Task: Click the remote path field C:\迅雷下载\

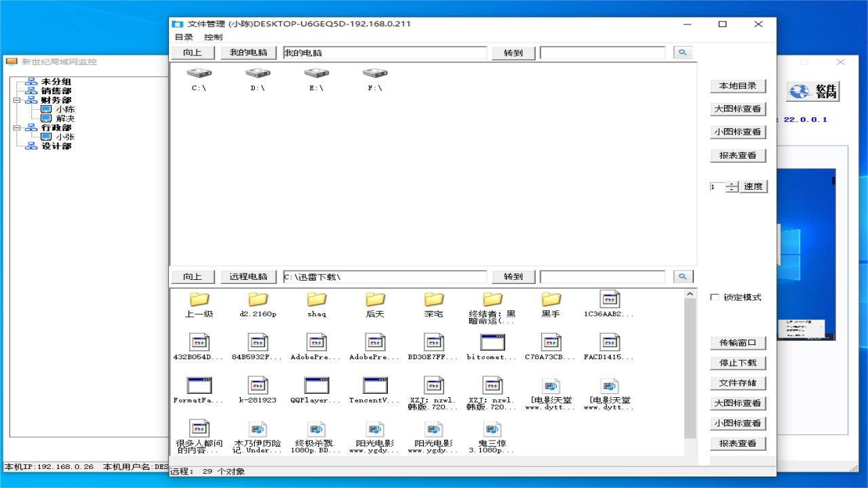Action: (x=384, y=277)
